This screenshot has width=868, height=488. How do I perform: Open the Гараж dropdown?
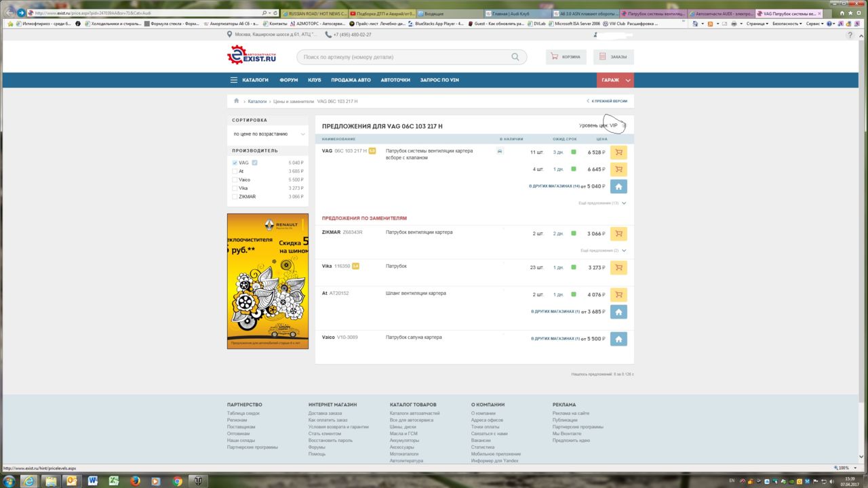615,80
